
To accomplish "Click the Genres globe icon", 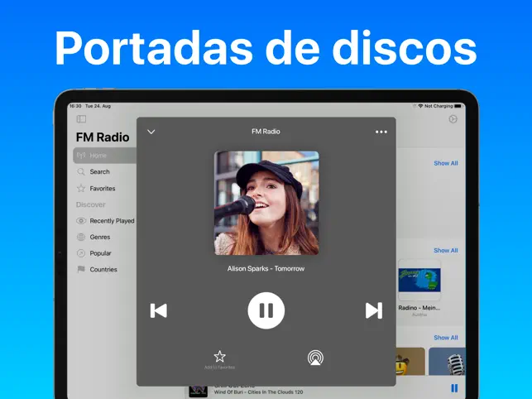I will point(81,237).
